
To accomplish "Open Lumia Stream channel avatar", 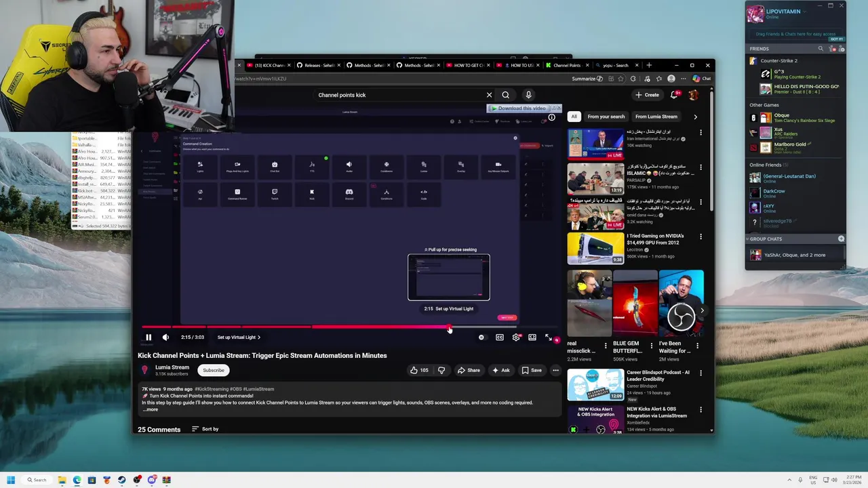I will click(x=144, y=370).
